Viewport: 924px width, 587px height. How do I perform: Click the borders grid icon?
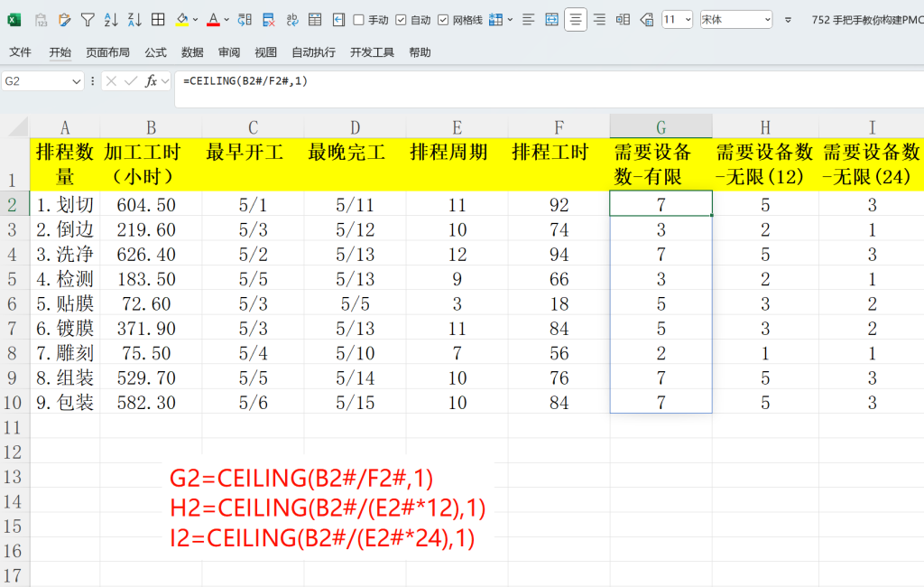[x=158, y=20]
